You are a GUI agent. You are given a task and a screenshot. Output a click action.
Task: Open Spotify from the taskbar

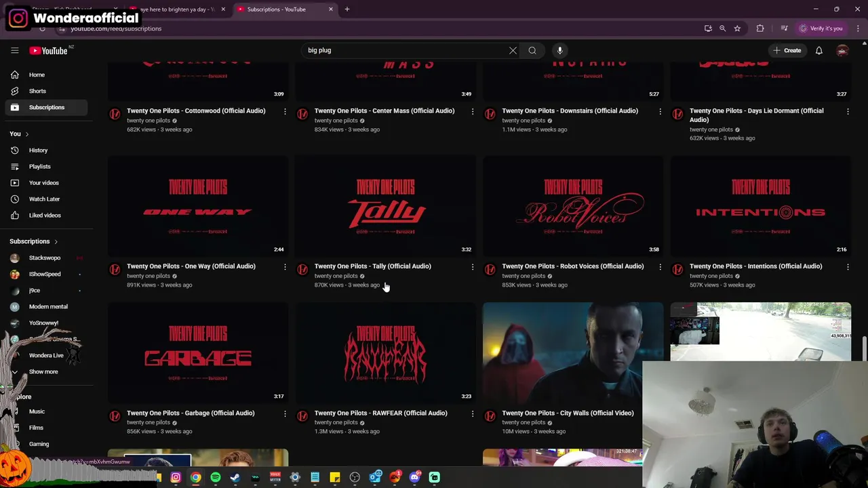(x=215, y=477)
